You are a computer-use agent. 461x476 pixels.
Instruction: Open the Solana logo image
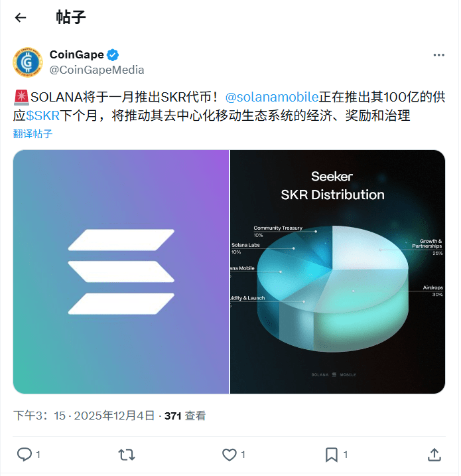coord(121,272)
